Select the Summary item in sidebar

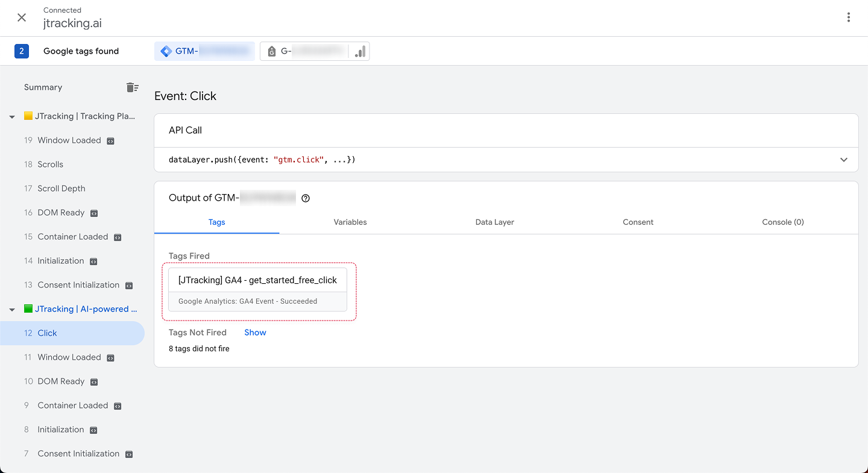(x=43, y=87)
